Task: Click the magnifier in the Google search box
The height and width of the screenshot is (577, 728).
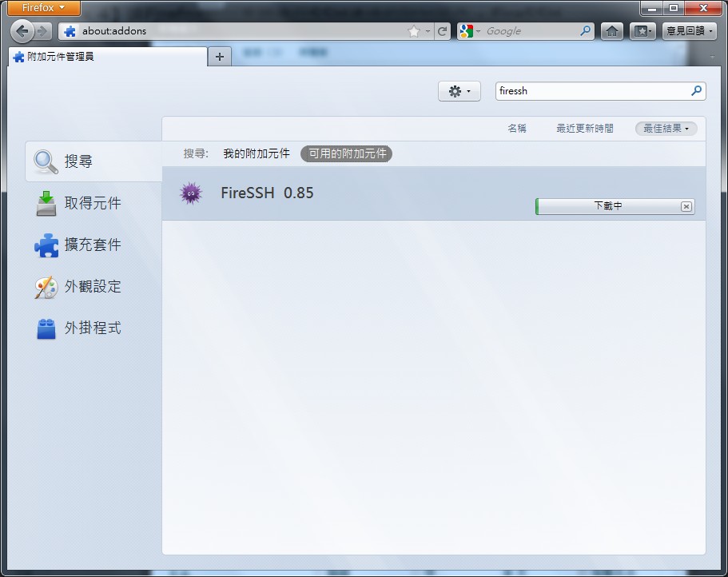Action: tap(586, 30)
